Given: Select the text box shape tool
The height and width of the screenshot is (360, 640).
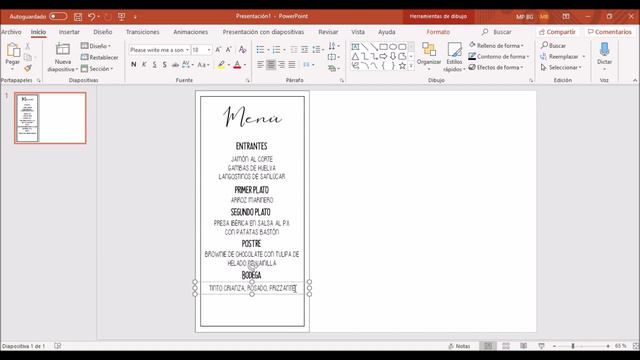Looking at the screenshot, I should (x=355, y=47).
